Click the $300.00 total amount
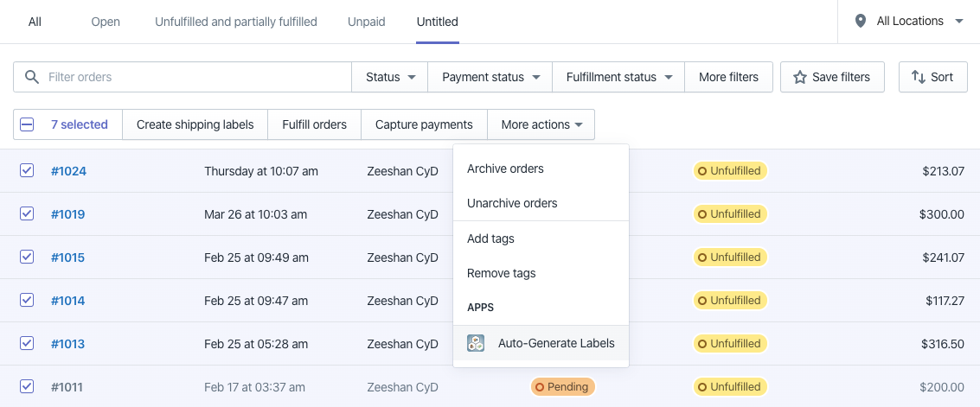Viewport: 980px width, 407px height. coord(942,214)
